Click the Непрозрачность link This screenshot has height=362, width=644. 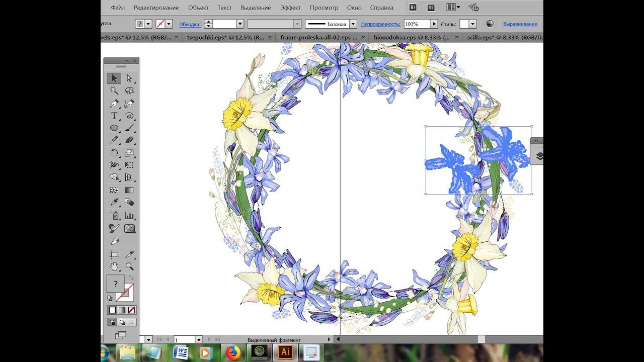381,24
